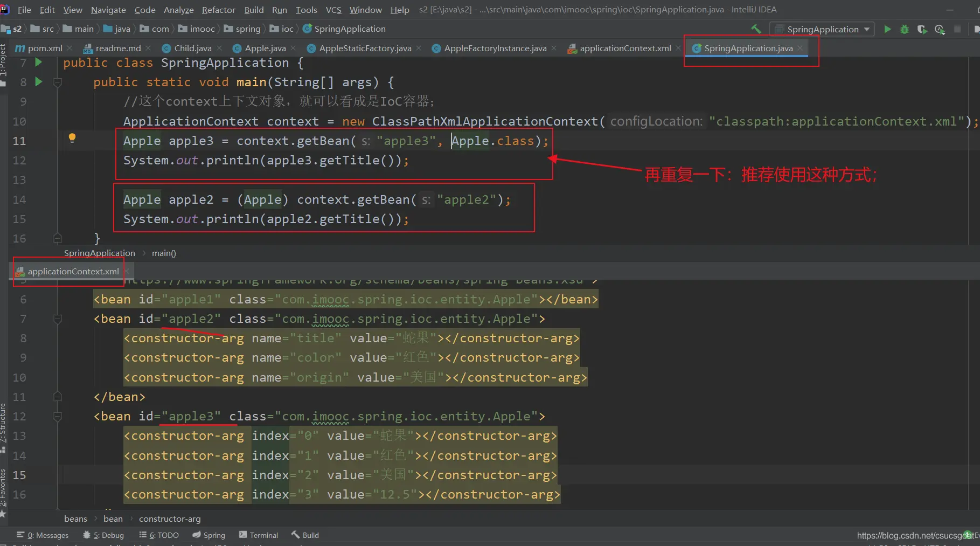Click the ioc folder in breadcrumb
The image size is (980, 546).
click(287, 29)
